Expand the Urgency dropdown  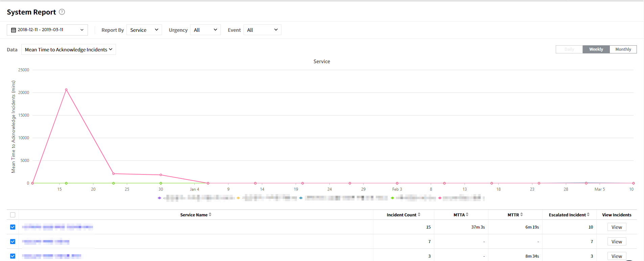(x=205, y=30)
